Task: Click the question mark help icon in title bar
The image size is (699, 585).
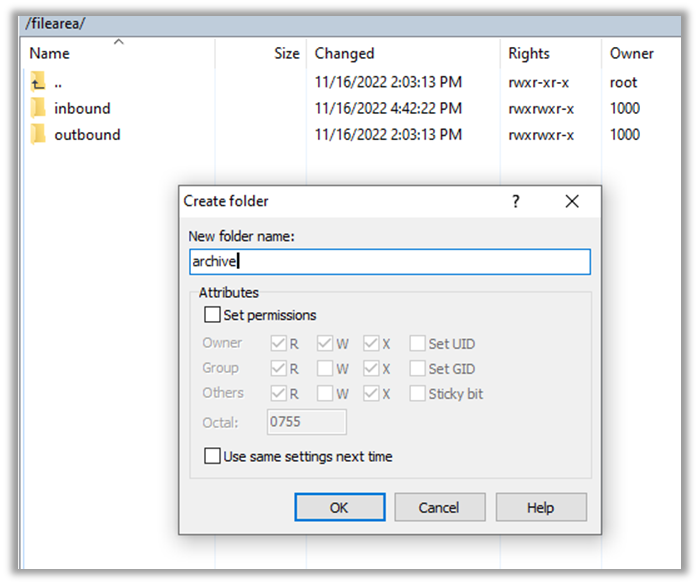Action: 516,201
